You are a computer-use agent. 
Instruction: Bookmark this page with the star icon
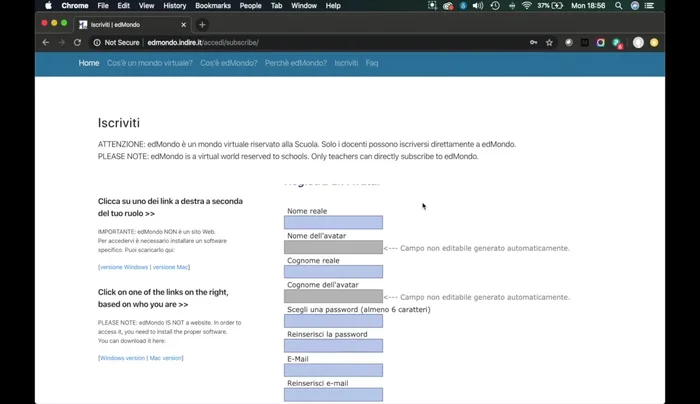click(x=549, y=42)
